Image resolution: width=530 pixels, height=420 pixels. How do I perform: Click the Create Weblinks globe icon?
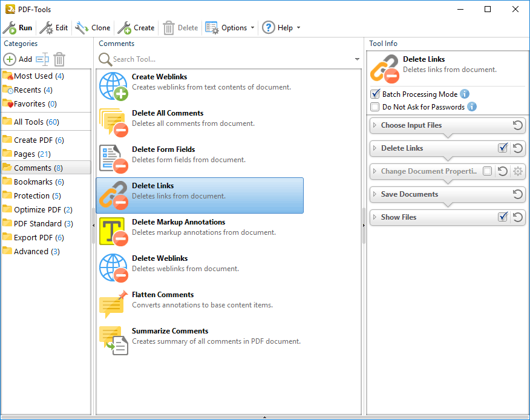[114, 86]
